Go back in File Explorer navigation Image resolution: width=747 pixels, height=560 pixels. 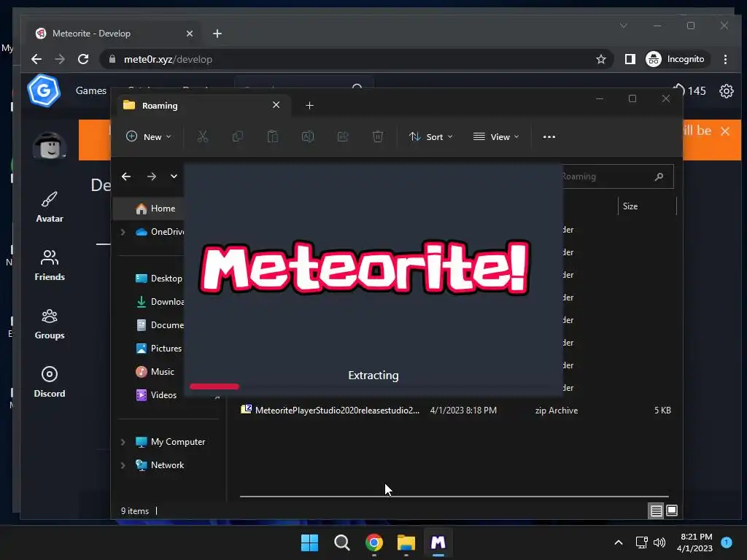click(x=126, y=176)
